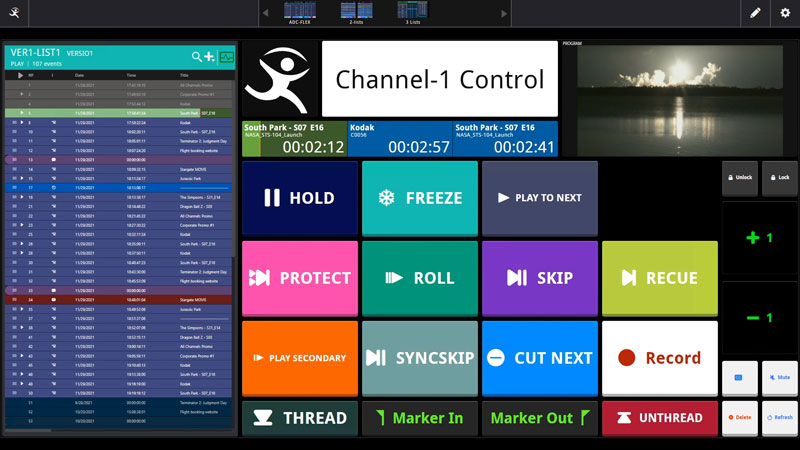Expand the Jurassic Park row play arrow
This screenshot has height=450, width=800.
(x=20, y=179)
